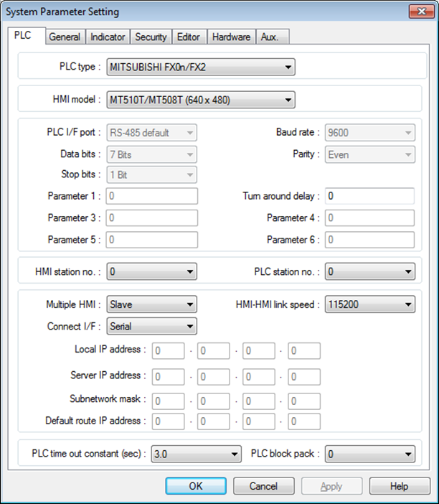Image resolution: width=439 pixels, height=504 pixels.
Task: Click first octet of Subnetwork mask
Action: coord(169,401)
